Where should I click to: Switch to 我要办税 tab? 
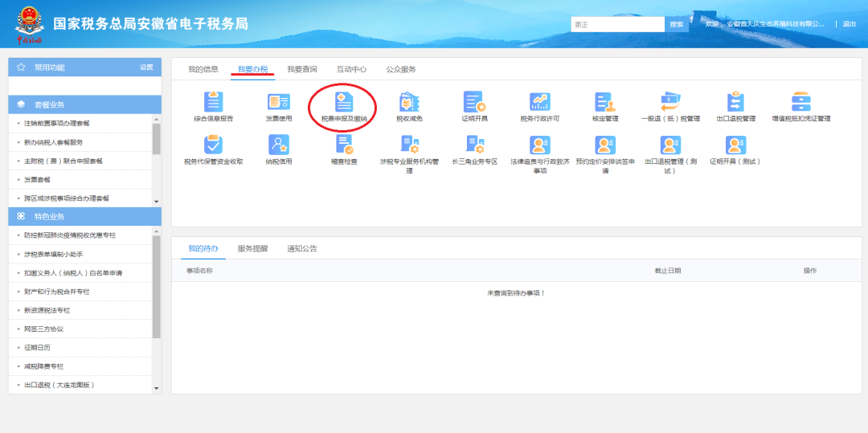coord(252,69)
